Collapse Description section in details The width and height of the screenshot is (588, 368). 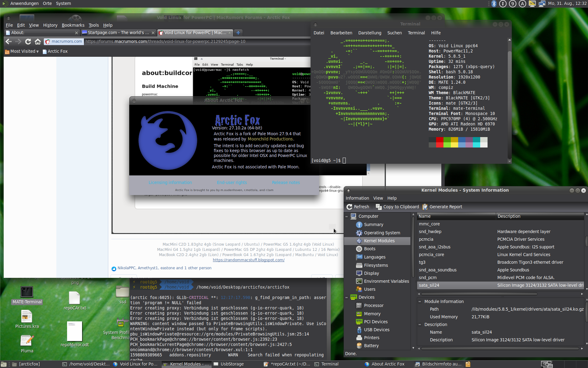[x=420, y=324]
